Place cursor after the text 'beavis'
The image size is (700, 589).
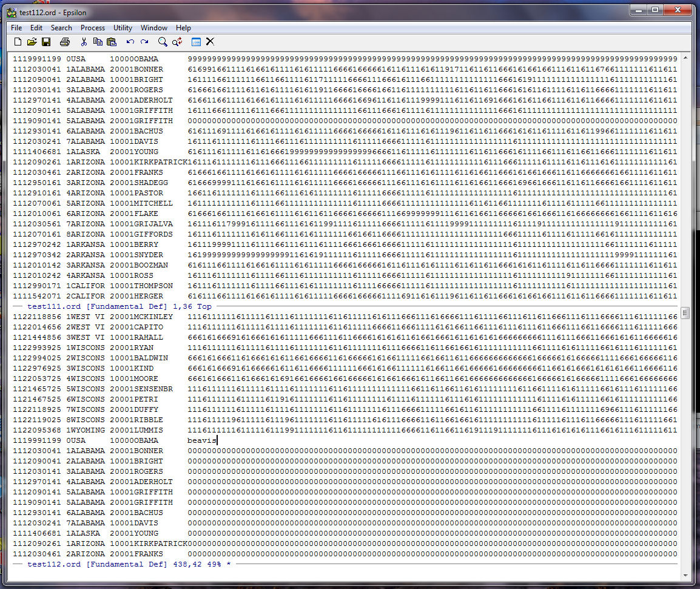point(217,440)
